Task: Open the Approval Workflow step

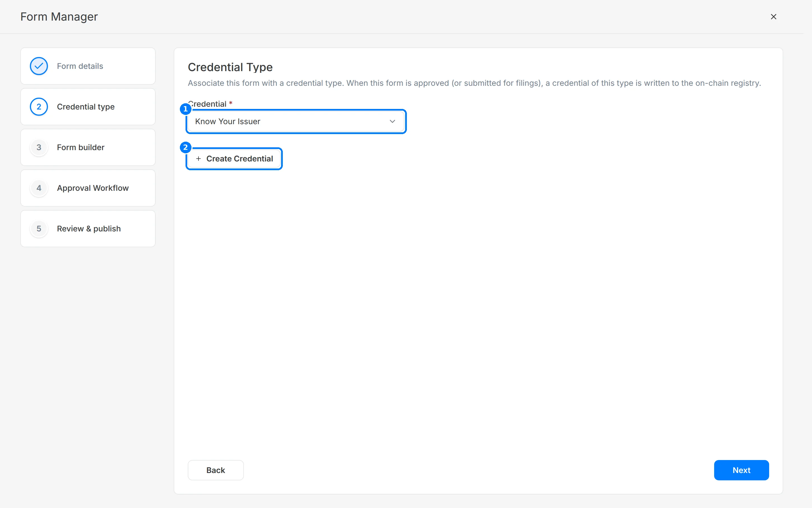Action: pos(88,188)
